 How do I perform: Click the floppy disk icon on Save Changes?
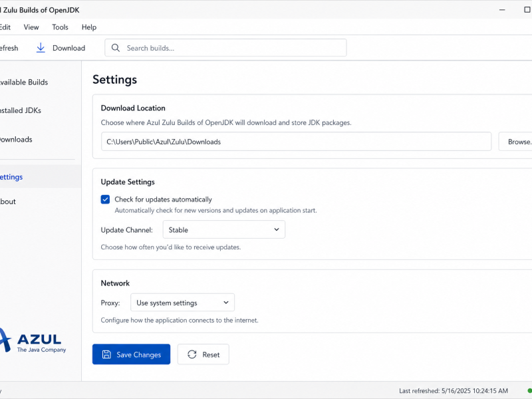tap(106, 354)
